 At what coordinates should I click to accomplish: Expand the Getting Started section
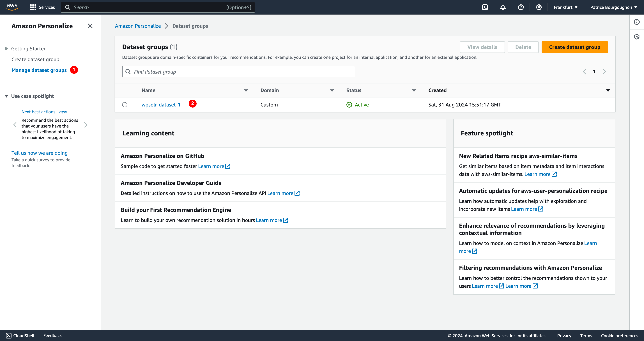[6, 49]
